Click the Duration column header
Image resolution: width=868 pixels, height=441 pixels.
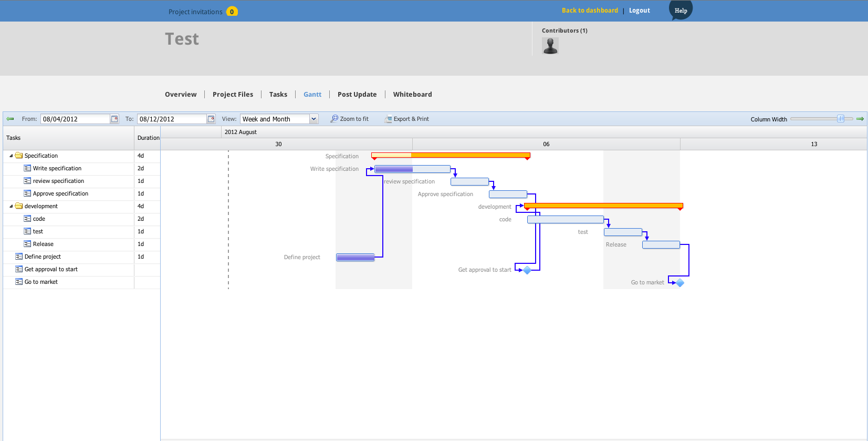148,138
